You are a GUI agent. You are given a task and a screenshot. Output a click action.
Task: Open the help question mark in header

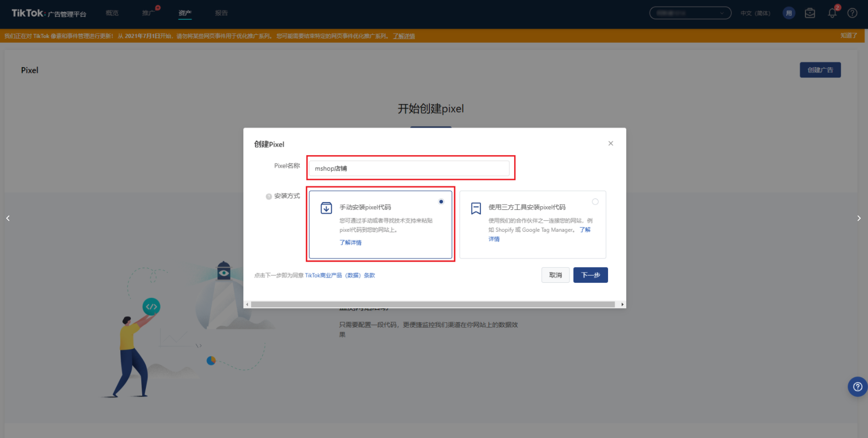point(852,14)
